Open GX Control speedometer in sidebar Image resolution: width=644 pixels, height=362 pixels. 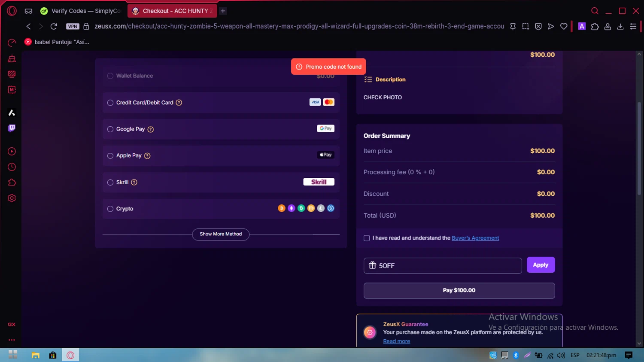point(12,43)
